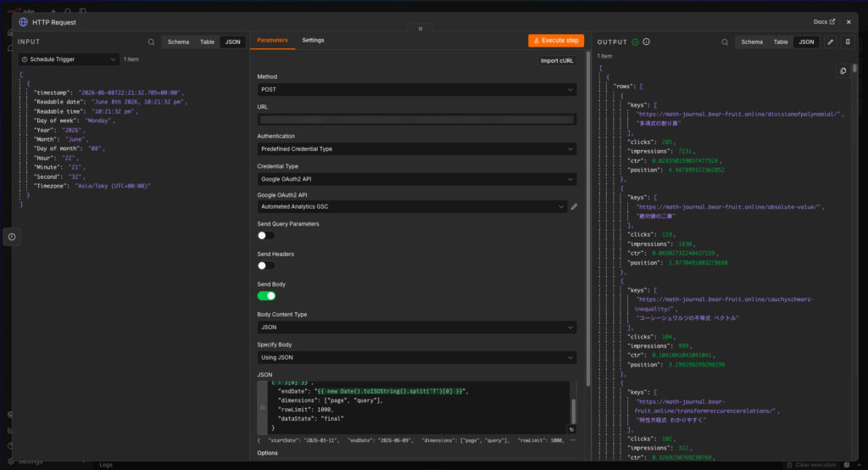Image resolution: width=868 pixels, height=470 pixels.
Task: Search the OUTPUT panel data
Action: (x=725, y=42)
